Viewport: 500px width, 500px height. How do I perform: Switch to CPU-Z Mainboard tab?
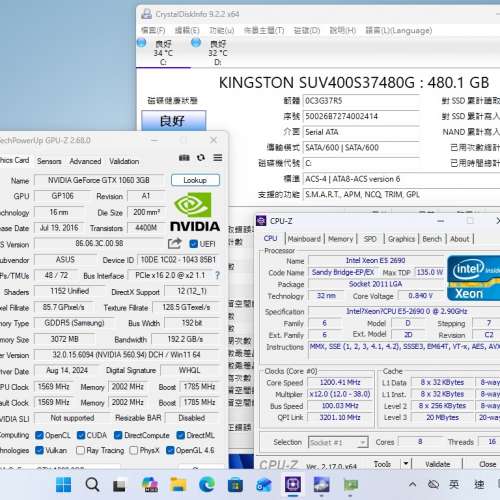click(304, 239)
